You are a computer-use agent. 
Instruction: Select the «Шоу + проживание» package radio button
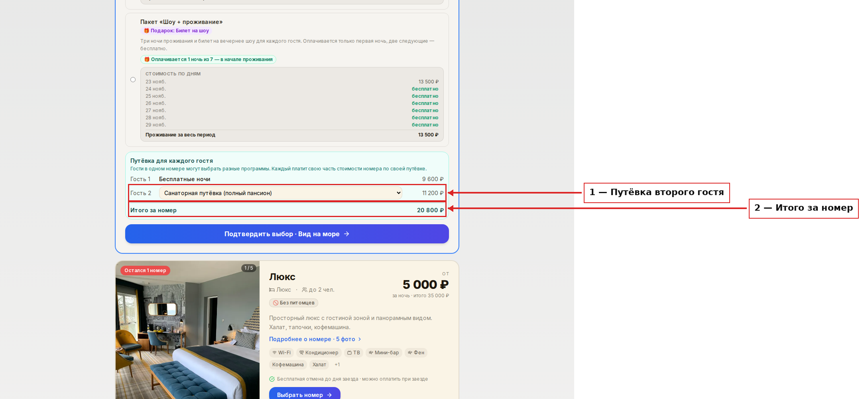[x=133, y=80]
